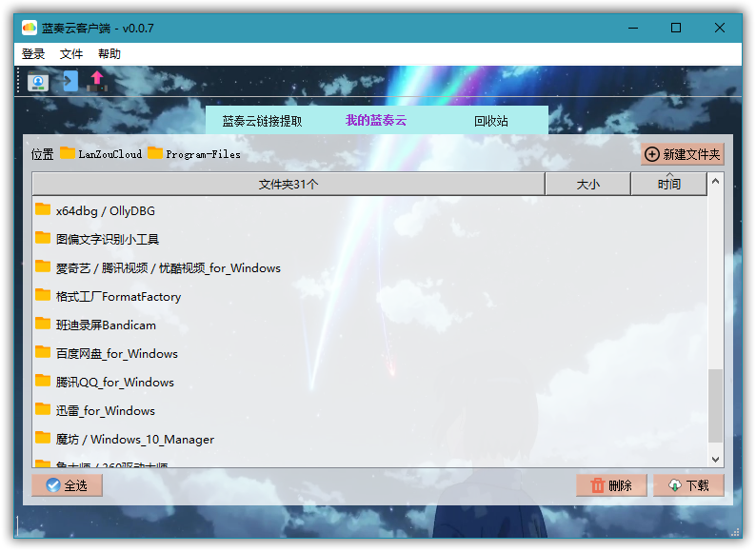
Task: Click folder icon beside 魔方 / Windows_10_Manager
Action: coord(43,437)
